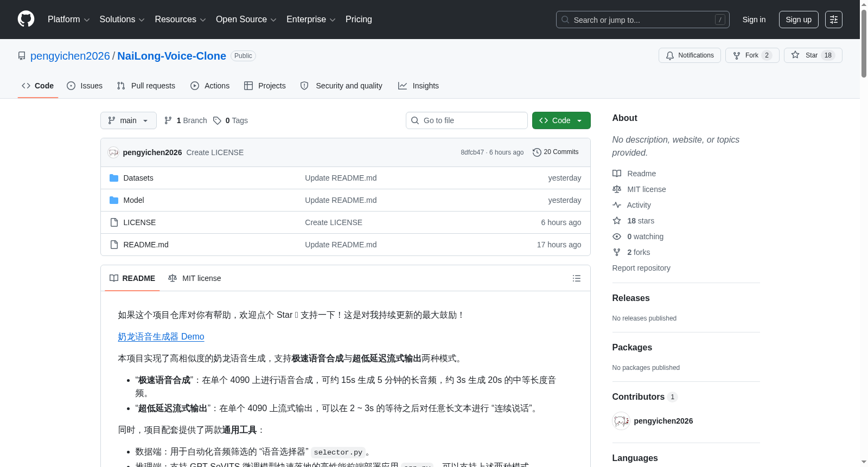Open the green Code dropdown
This screenshot has width=868, height=467.
561,120
